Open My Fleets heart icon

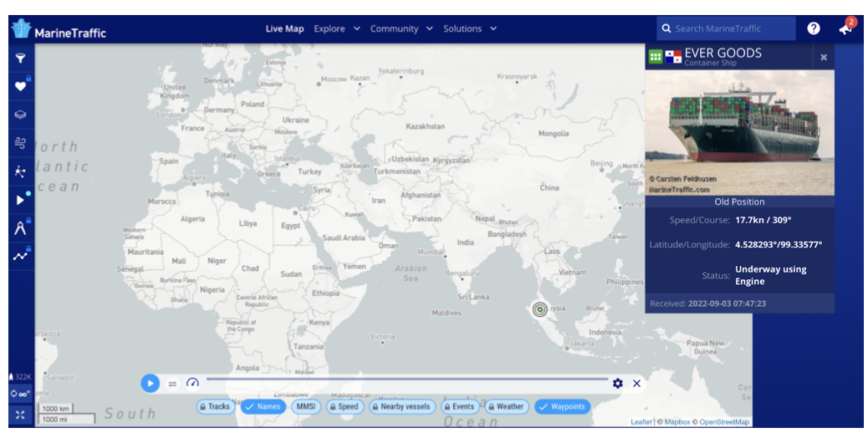point(20,86)
